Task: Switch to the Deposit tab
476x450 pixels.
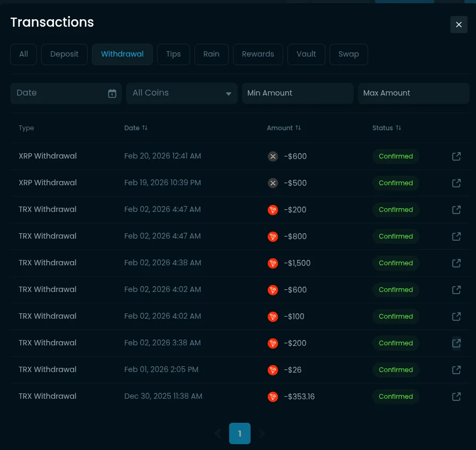Action: (64, 54)
